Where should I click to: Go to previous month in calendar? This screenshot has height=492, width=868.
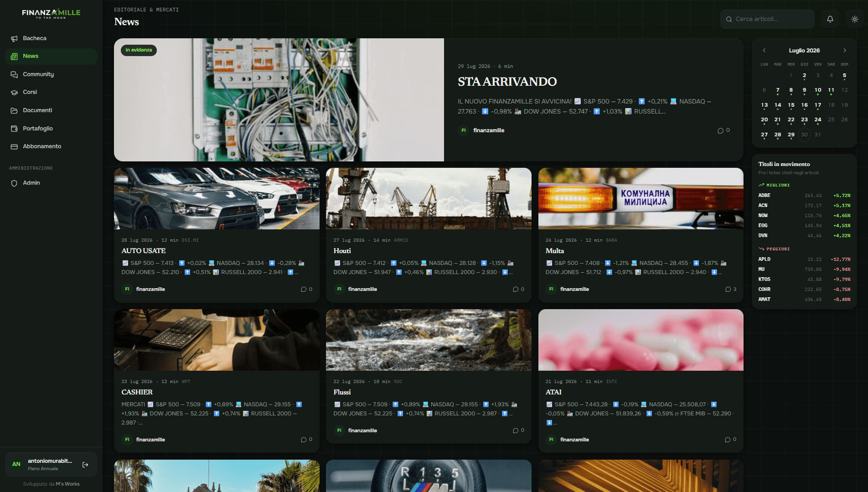click(x=764, y=51)
